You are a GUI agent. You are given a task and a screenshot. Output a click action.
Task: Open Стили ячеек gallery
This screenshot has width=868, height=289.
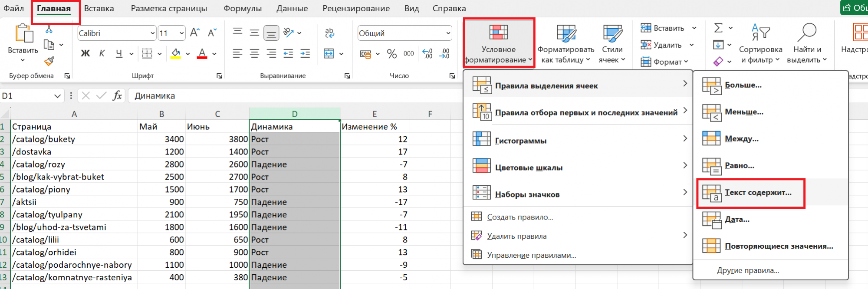(x=612, y=44)
